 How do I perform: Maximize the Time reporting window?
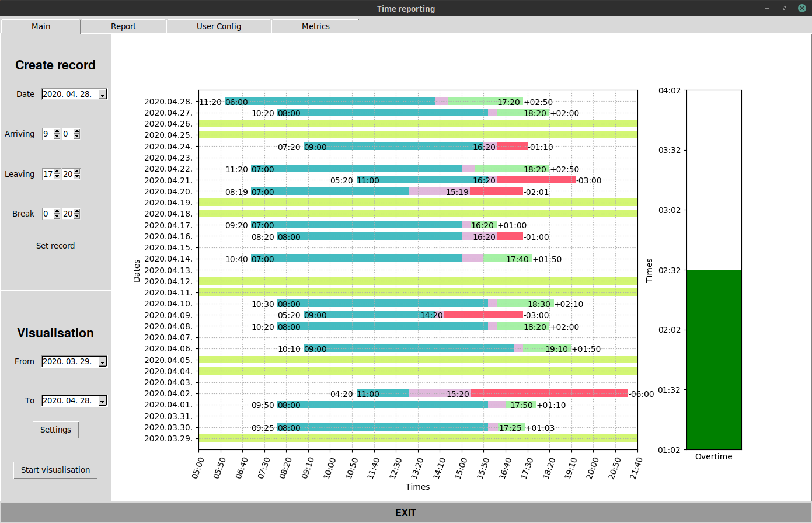click(785, 8)
